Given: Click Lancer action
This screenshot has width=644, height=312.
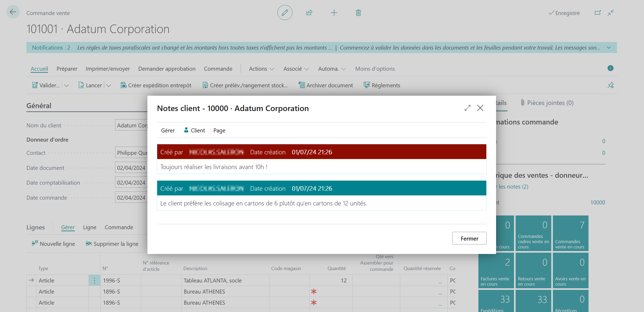Looking at the screenshot, I should tap(90, 85).
